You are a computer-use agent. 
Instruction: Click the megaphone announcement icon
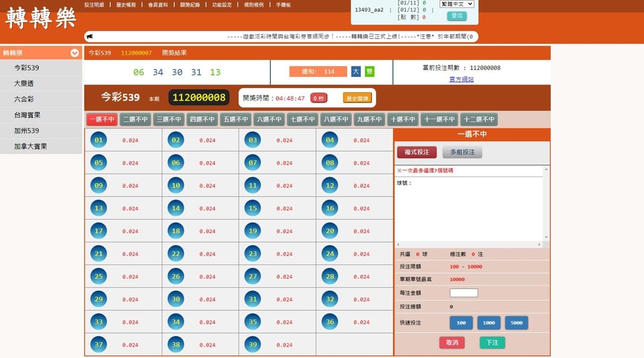coord(90,36)
